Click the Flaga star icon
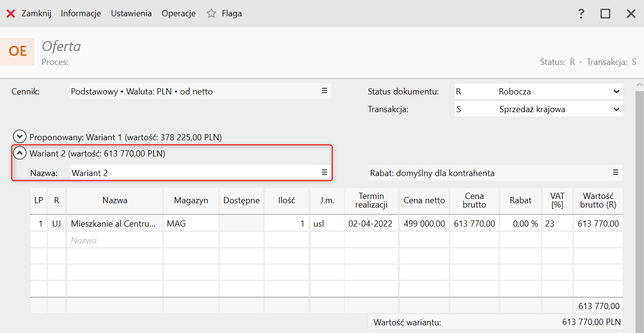Viewport: 644px width, 333px height. click(x=211, y=13)
